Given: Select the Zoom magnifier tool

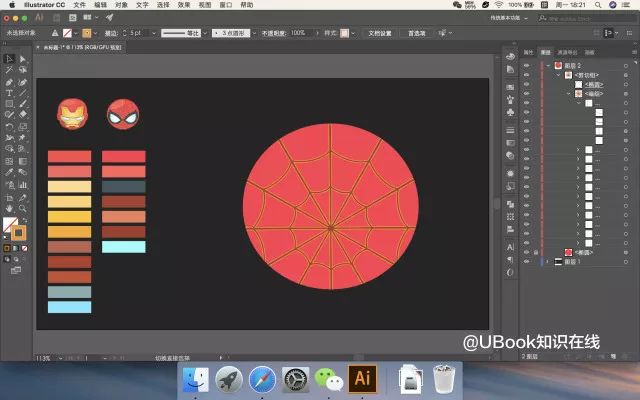Looking at the screenshot, I should pyautogui.click(x=23, y=209).
